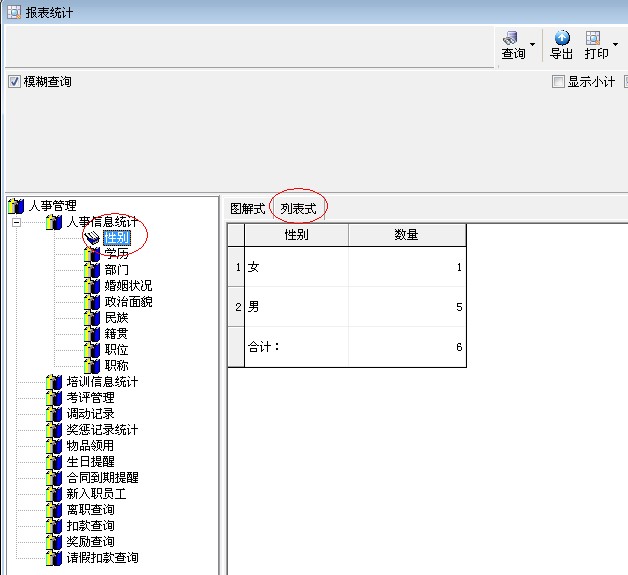This screenshot has width=628, height=575.
Task: Click the 人事管理 root folder icon
Action: tap(16, 206)
